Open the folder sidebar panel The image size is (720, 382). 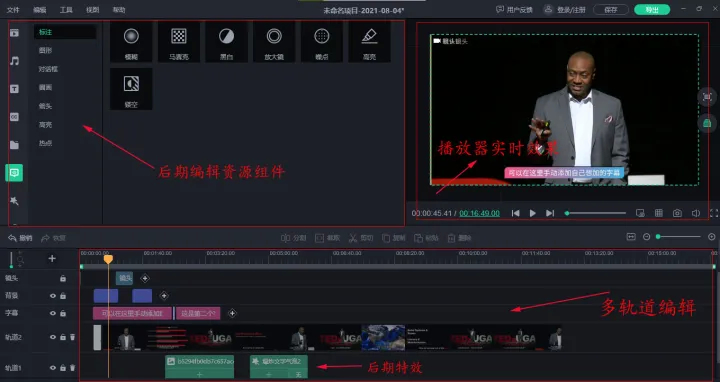[15, 145]
